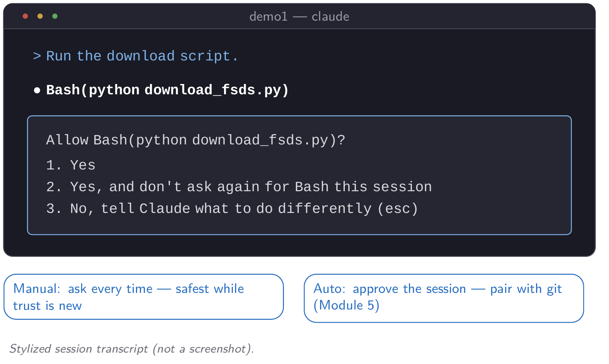Click the green maximize dot
Viewport: 609px width, 364px height.
(55, 16)
